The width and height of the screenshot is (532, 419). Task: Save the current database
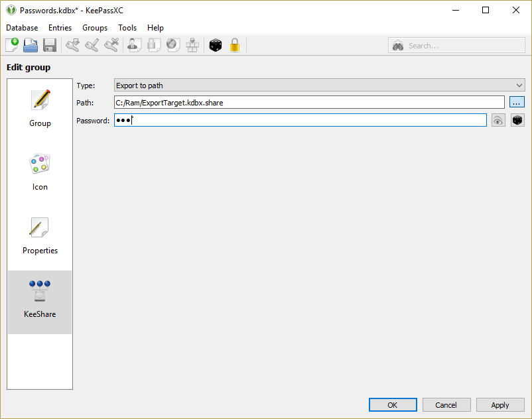click(49, 44)
